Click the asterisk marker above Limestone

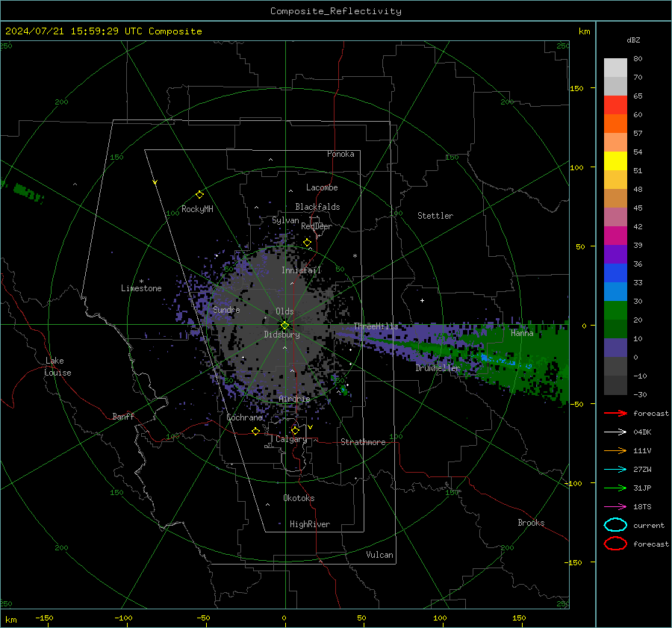coord(141,282)
